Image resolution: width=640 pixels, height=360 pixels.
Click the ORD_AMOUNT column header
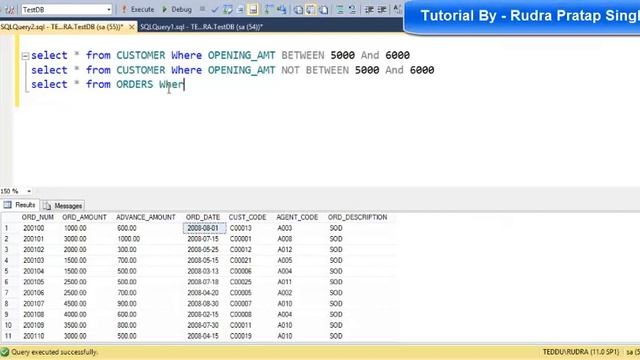coord(84,217)
